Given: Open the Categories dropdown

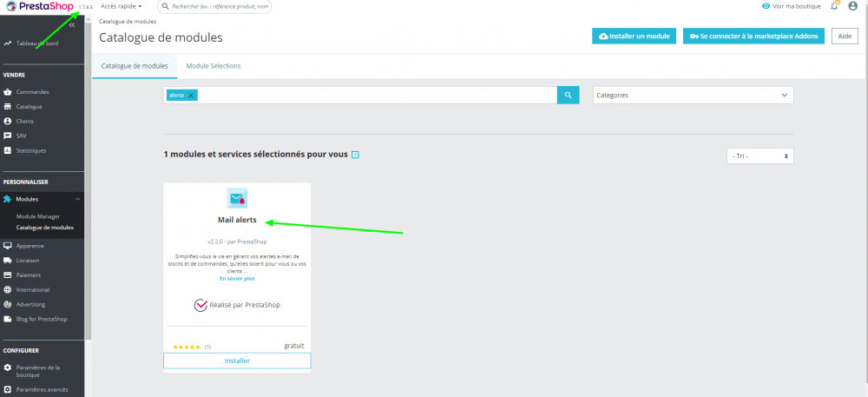Looking at the screenshot, I should click(x=693, y=96).
